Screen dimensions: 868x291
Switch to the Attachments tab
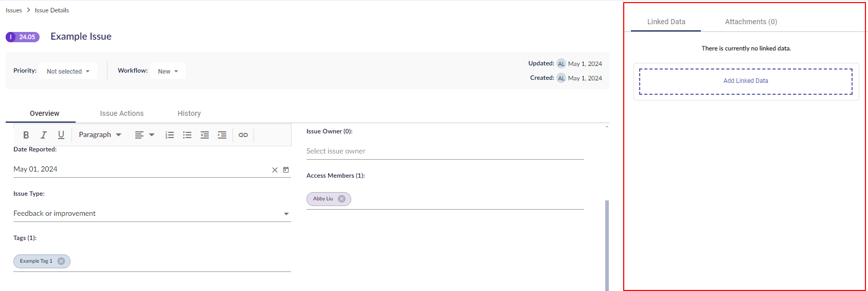coord(751,22)
